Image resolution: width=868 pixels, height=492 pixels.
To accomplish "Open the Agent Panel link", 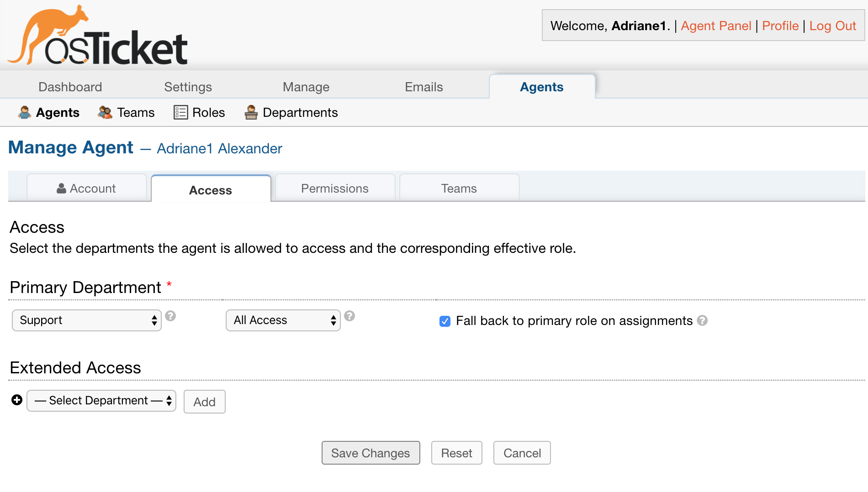I will 716,26.
